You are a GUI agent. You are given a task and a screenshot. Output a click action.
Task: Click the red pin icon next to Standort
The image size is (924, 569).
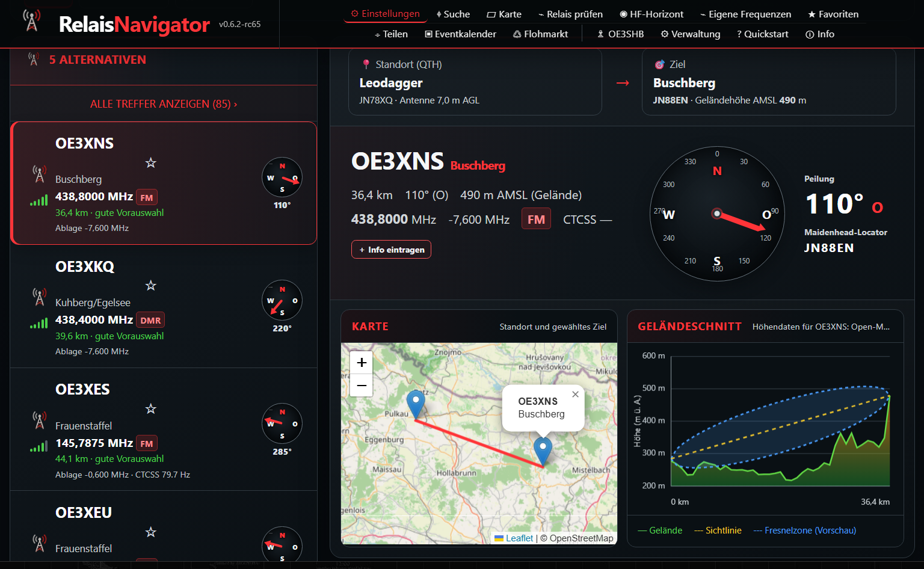tap(366, 64)
